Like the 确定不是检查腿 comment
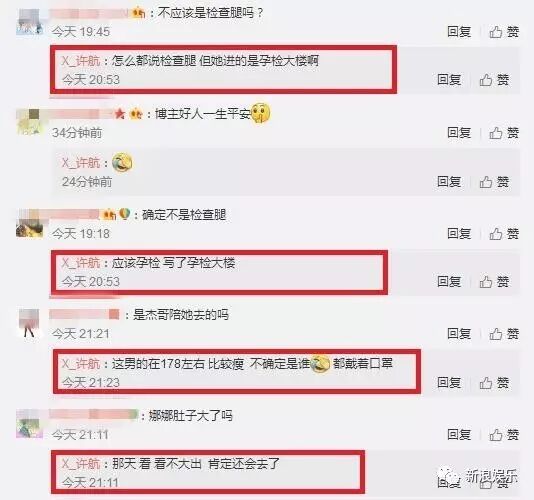Image resolution: width=534 pixels, height=500 pixels. pyautogui.click(x=504, y=234)
